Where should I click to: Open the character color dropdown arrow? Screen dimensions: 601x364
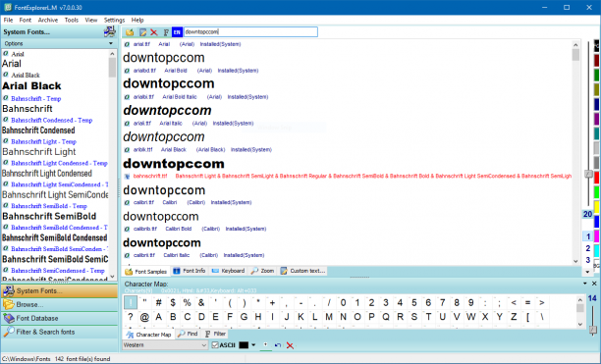(x=253, y=345)
